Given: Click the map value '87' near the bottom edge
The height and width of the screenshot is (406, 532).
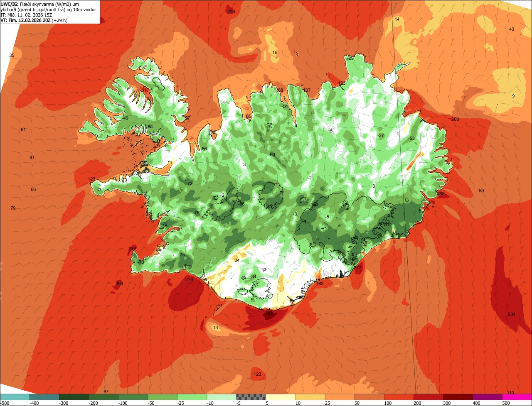Looking at the screenshot, I should click(106, 391).
